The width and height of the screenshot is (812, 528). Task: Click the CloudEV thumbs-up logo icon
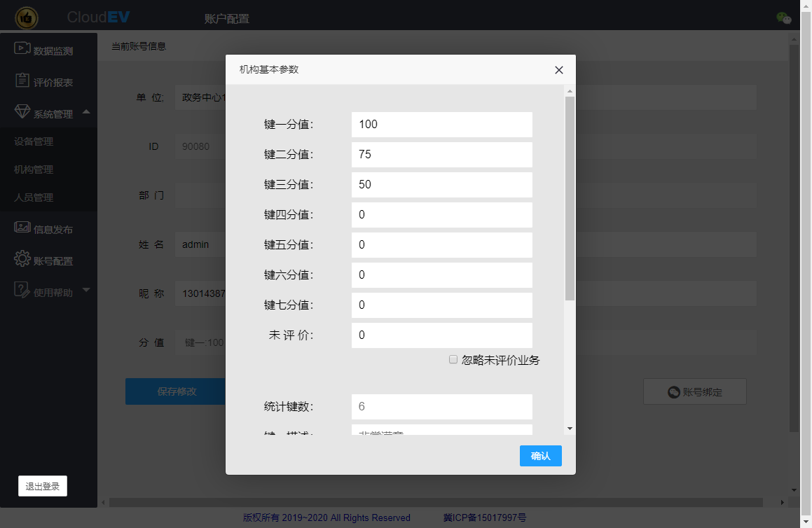click(27, 18)
